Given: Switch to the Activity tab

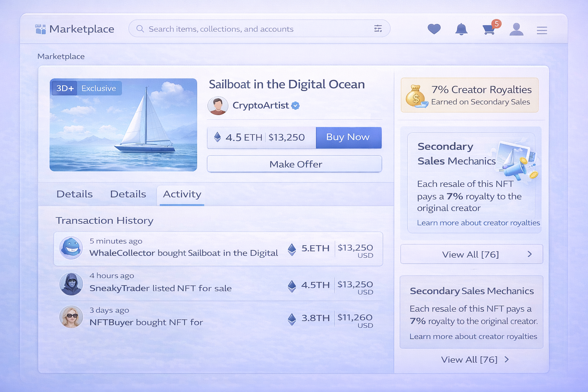Looking at the screenshot, I should (x=182, y=194).
